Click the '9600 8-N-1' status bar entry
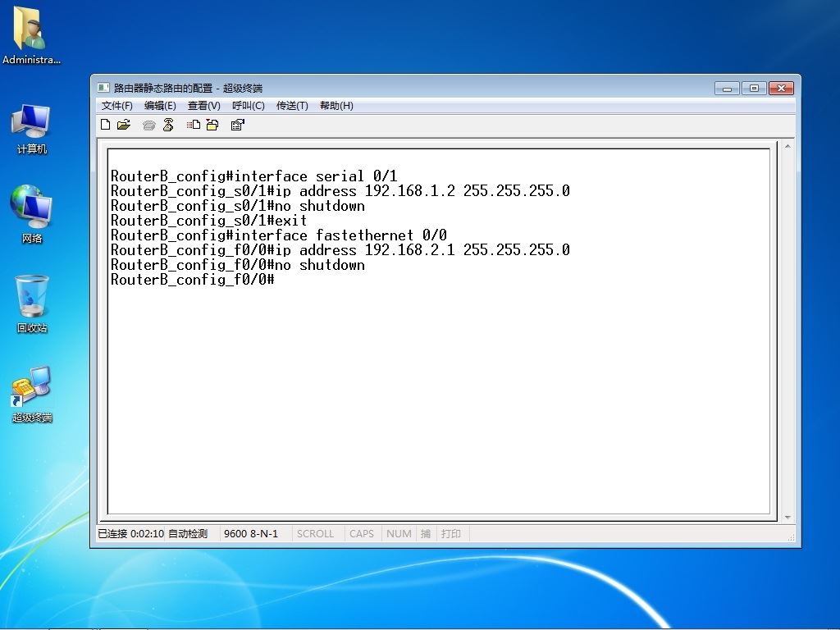840x630 pixels. point(251,533)
